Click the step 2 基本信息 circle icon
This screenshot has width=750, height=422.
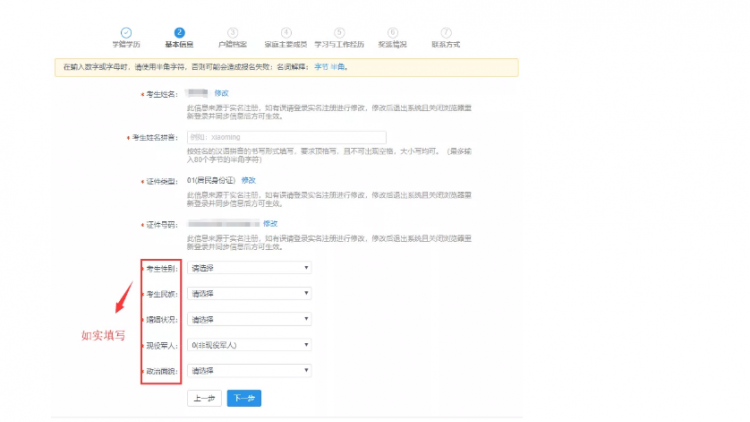[179, 33]
